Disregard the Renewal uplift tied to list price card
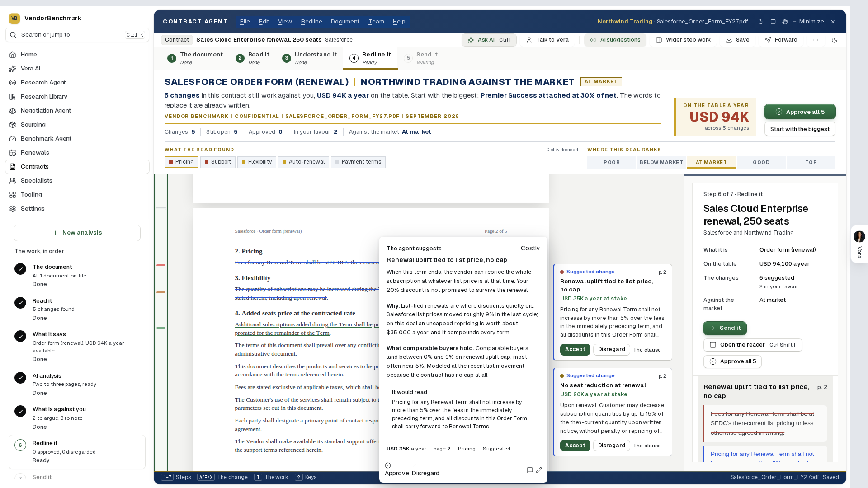 click(x=611, y=350)
